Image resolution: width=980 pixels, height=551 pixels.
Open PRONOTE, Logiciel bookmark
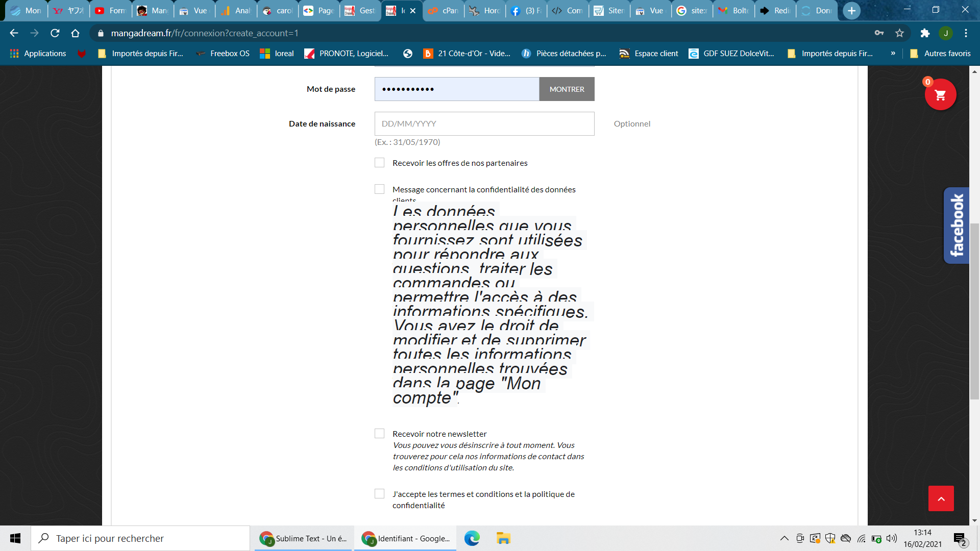tap(347, 54)
